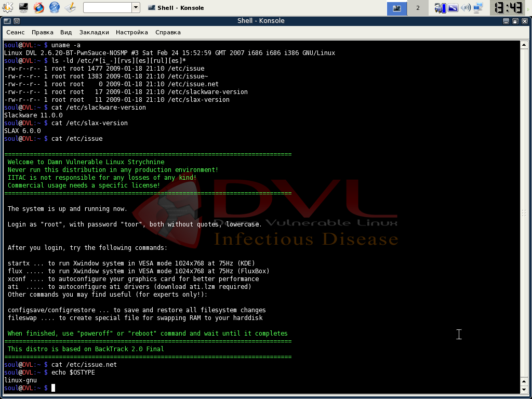Click "Commercial usage needs a specific license!"

coord(84,185)
